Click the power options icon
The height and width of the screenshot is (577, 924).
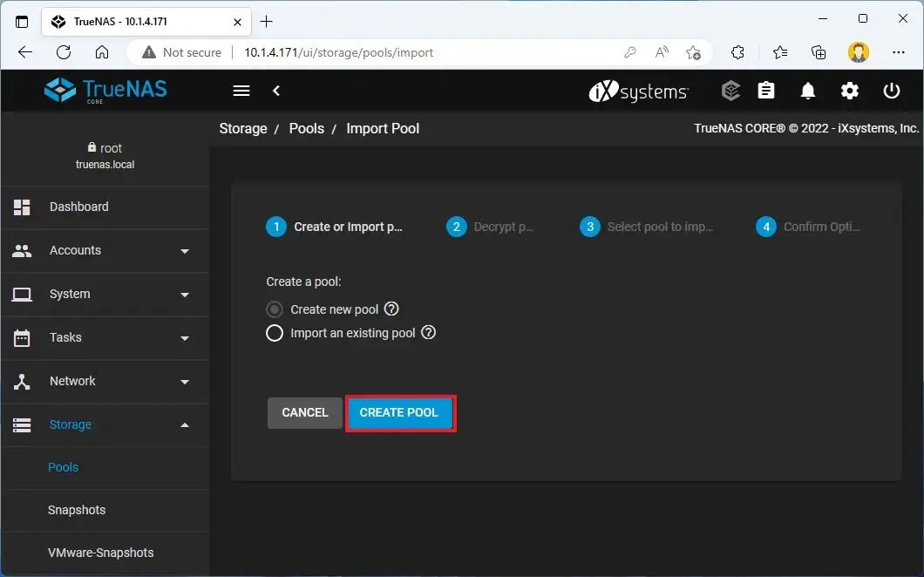coord(892,91)
